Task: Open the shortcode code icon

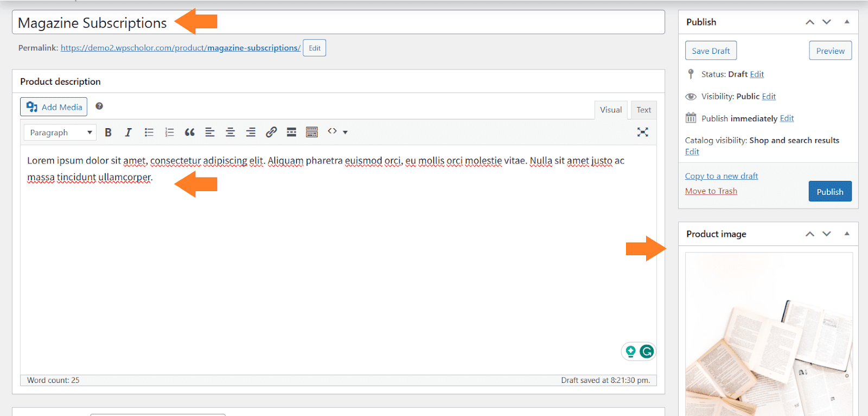Action: coord(332,131)
